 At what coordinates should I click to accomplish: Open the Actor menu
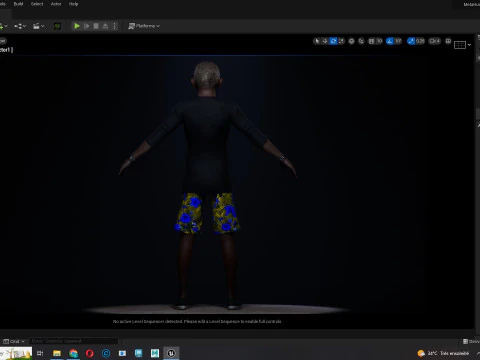[56, 4]
